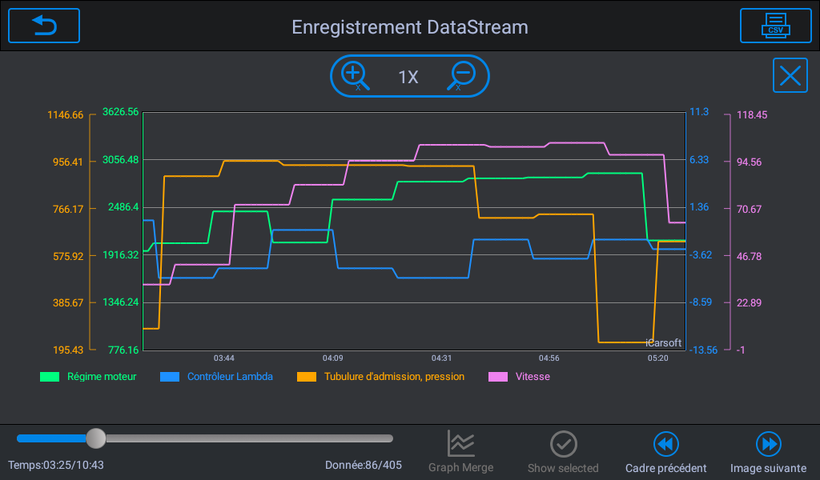Select the Régime moteur legend label
The height and width of the screenshot is (480, 820).
(101, 376)
